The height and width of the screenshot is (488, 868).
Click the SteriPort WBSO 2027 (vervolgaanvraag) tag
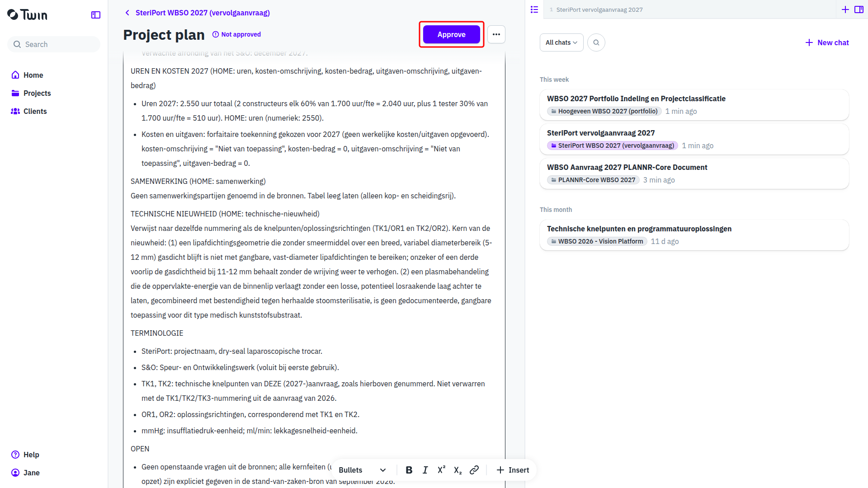pyautogui.click(x=613, y=145)
